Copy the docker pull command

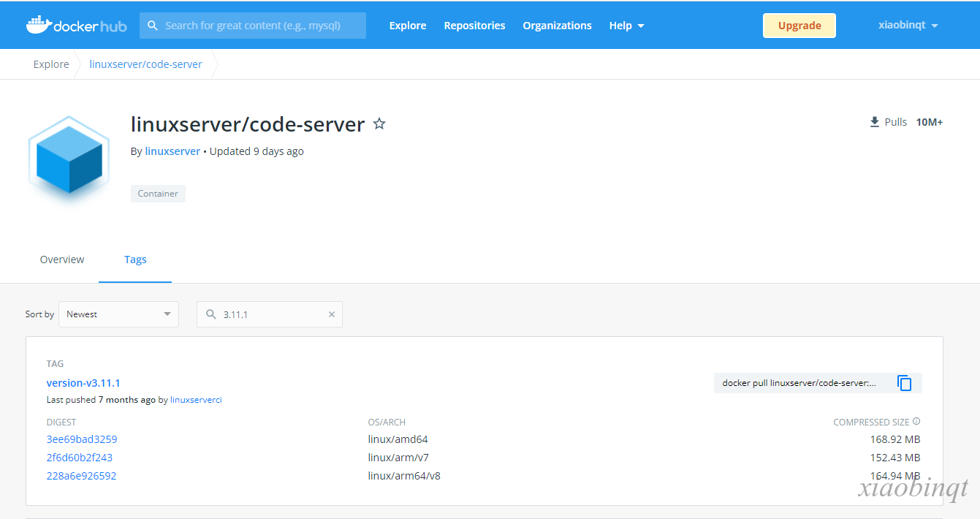point(905,383)
